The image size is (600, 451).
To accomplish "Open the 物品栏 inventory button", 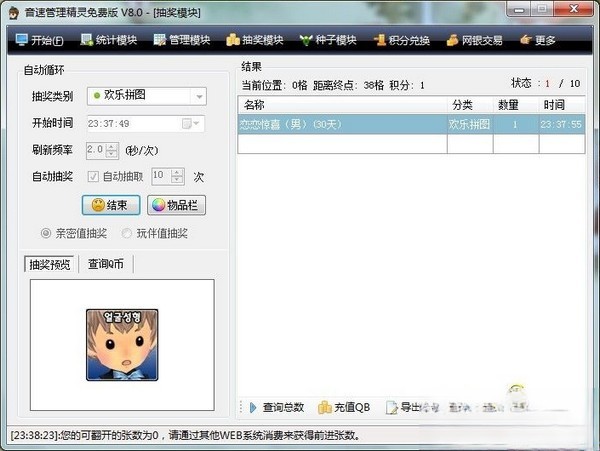I will [x=176, y=205].
